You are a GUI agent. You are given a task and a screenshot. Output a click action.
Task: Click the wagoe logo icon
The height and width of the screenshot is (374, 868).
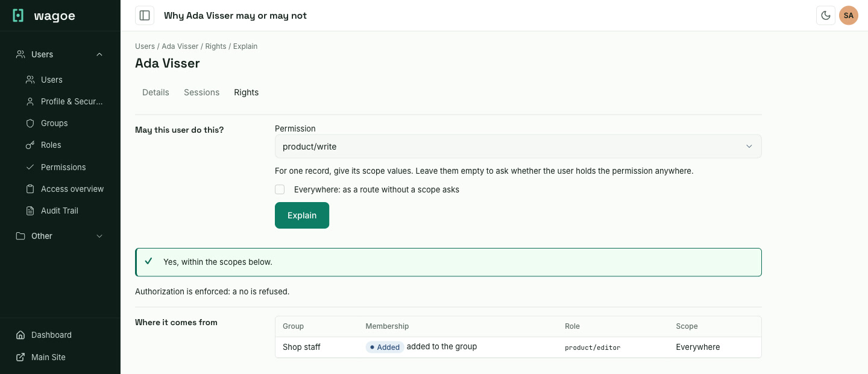[x=18, y=16]
